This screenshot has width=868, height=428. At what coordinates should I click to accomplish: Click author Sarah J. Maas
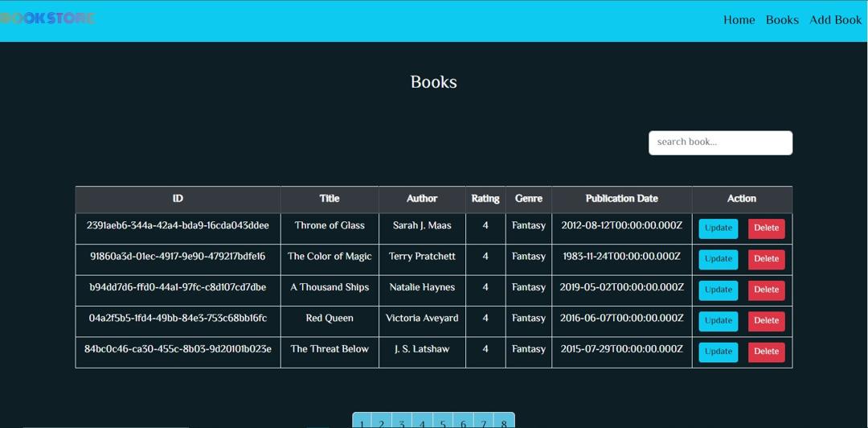click(x=422, y=225)
